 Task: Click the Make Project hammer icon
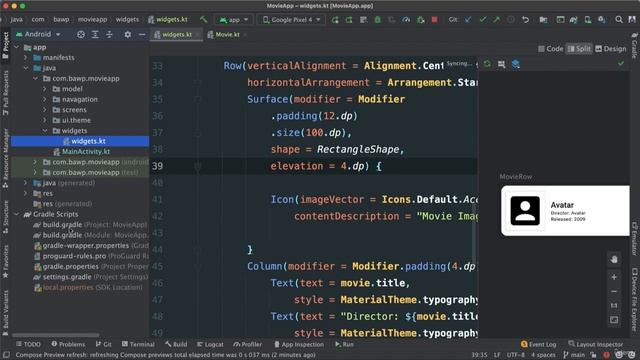pyautogui.click(x=203, y=20)
